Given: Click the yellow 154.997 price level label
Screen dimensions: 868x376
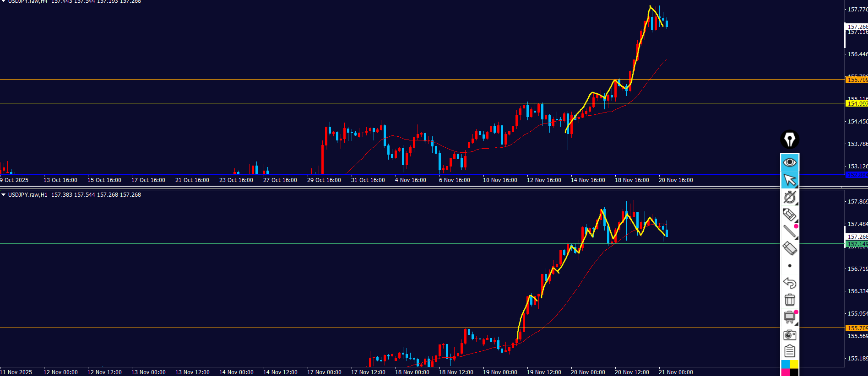Looking at the screenshot, I should tap(856, 104).
